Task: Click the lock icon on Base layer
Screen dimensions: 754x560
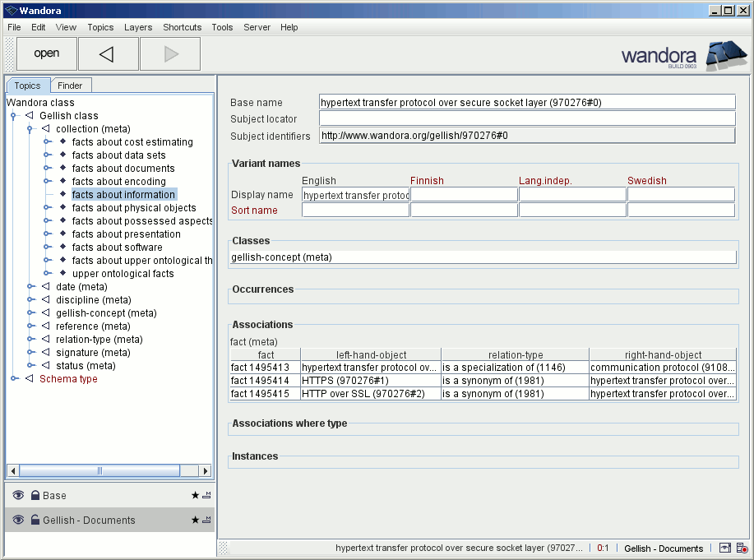Action: pyautogui.click(x=35, y=496)
